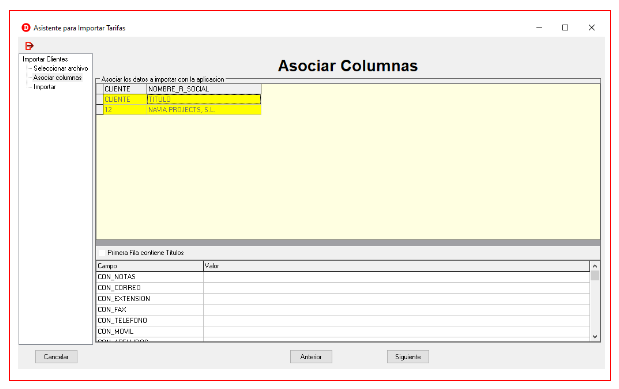Viewport: 619px width, 389px height.
Task: Open 'Seleccionar archivo' step in tree
Action: tap(61, 68)
